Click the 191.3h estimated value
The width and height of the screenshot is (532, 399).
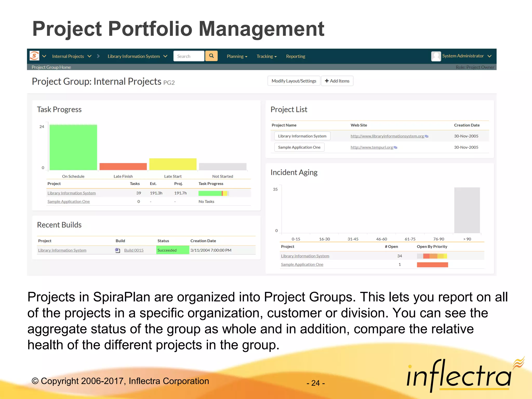click(156, 193)
